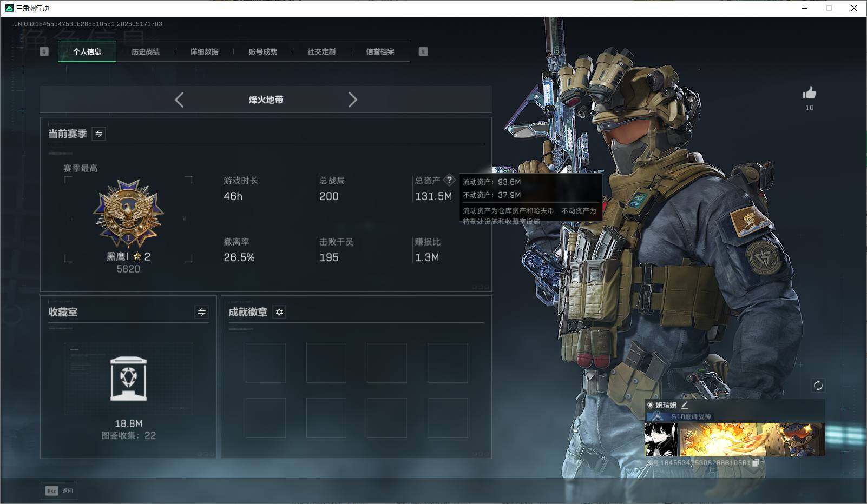This screenshot has height=504, width=867.
Task: Open the 详细数据 tab
Action: (204, 51)
